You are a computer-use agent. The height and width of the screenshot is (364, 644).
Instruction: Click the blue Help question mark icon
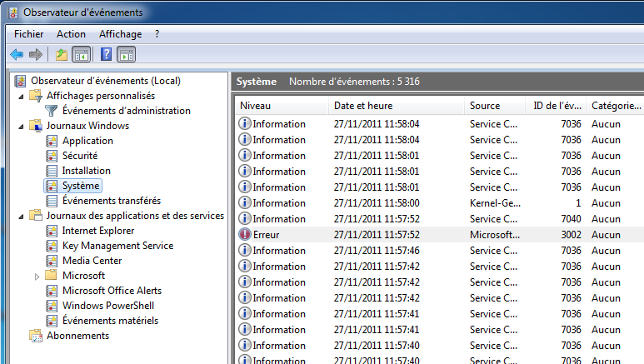(106, 55)
